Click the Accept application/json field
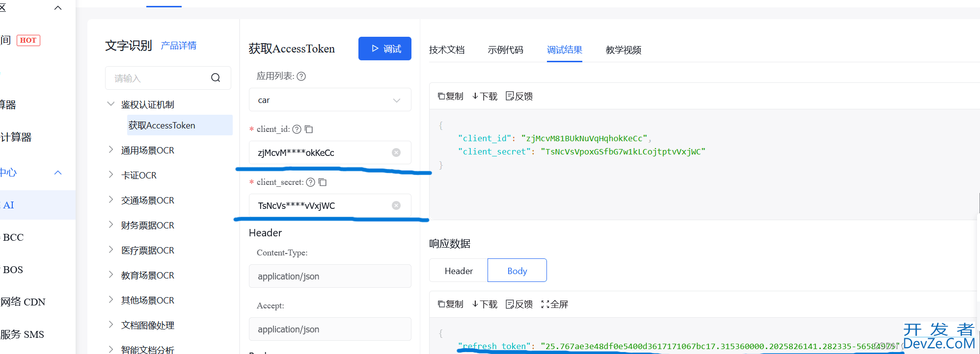Viewport: 980px width, 354px height. (330, 329)
